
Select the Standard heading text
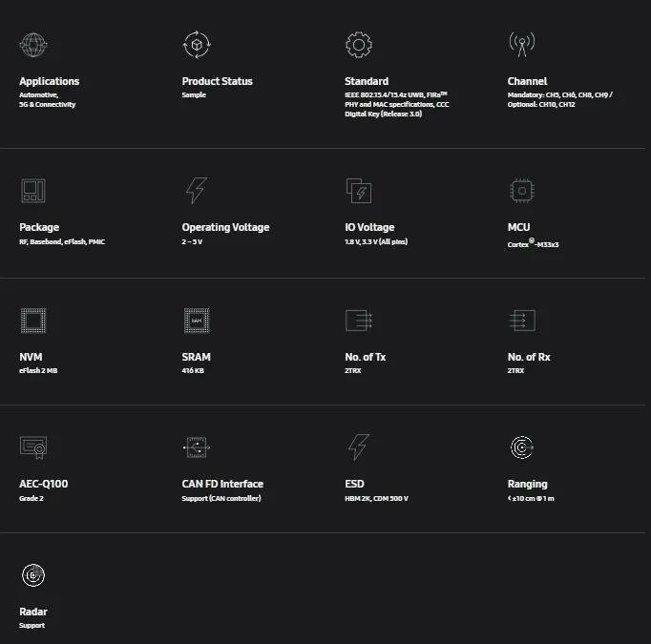click(367, 81)
